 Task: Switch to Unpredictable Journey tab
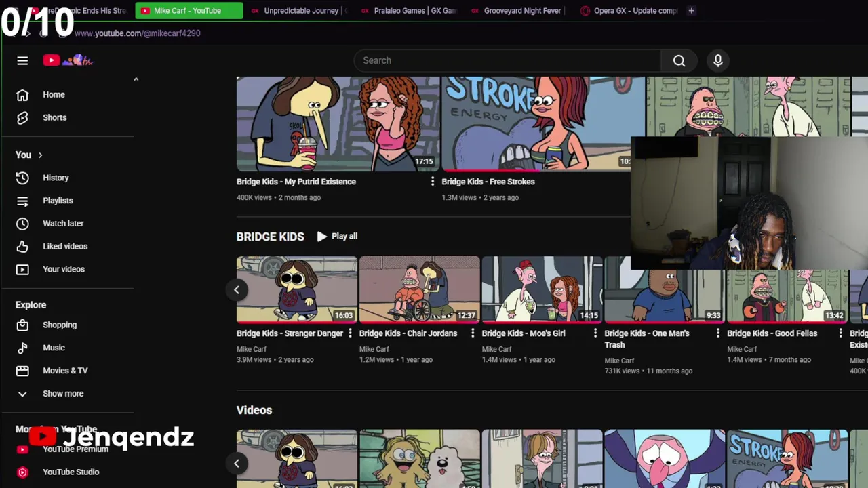coord(298,11)
